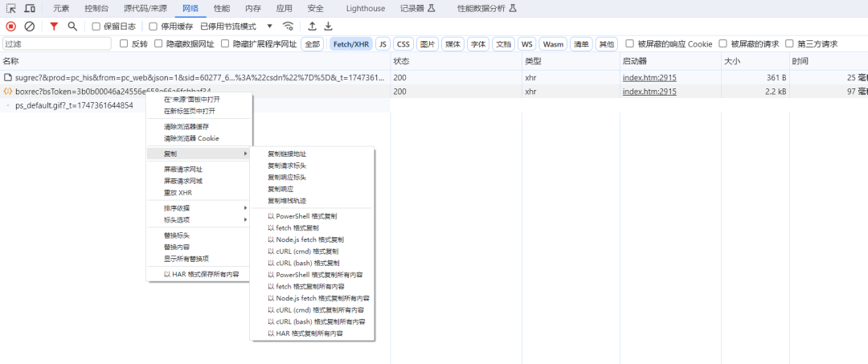Stop recording network log
This screenshot has width=868, height=364.
pos(11,27)
